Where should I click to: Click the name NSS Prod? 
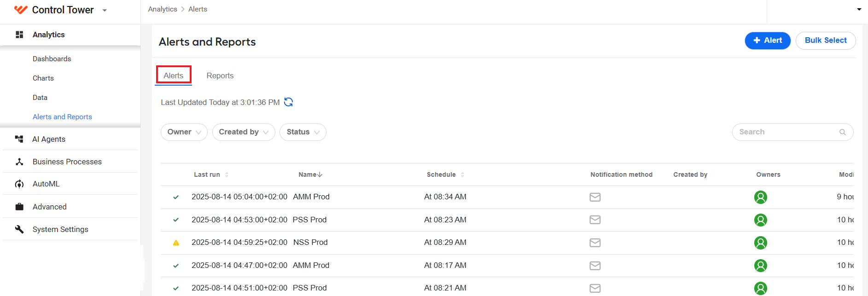click(310, 242)
